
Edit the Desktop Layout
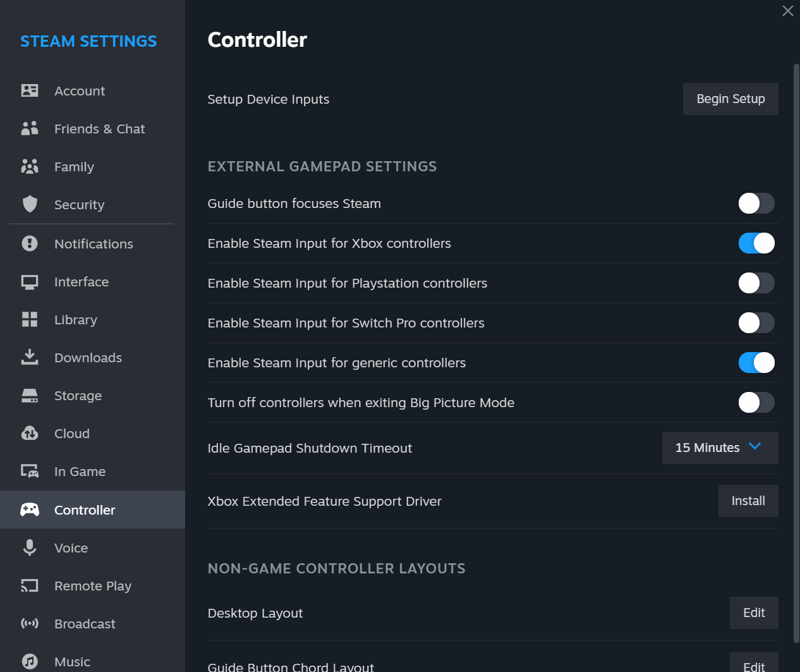tap(754, 613)
